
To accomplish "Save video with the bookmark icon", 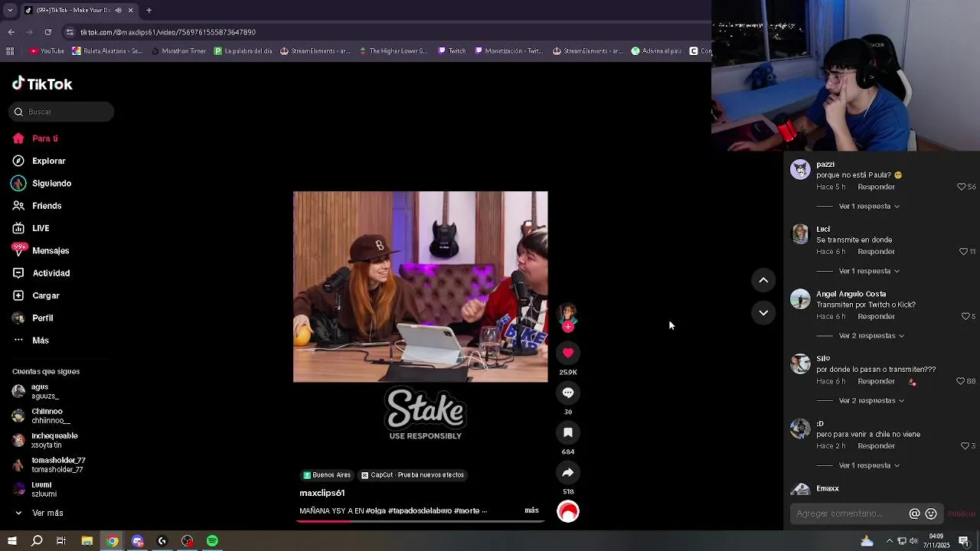I will point(568,432).
